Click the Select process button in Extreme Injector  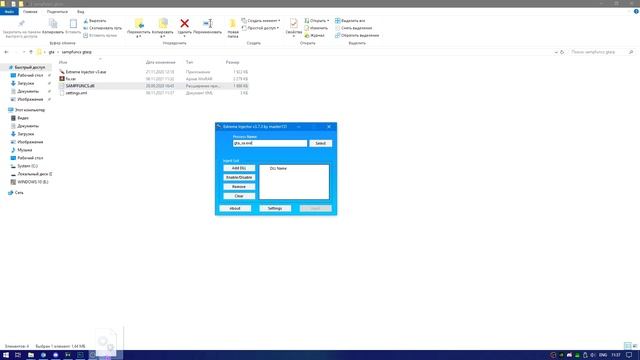pos(320,143)
